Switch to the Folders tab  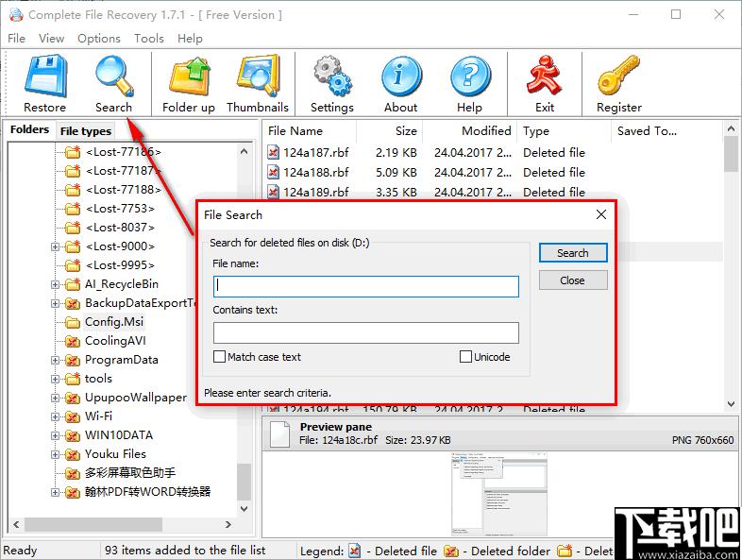(x=29, y=129)
